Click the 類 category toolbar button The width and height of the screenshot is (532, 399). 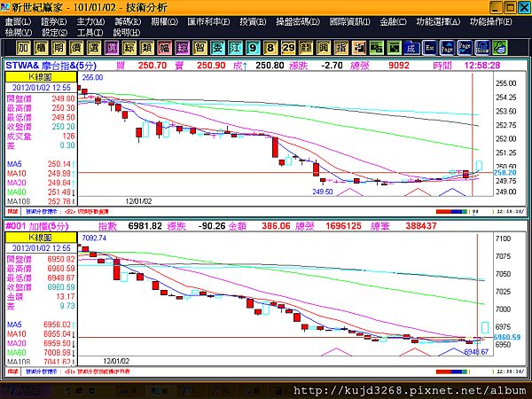click(146, 48)
